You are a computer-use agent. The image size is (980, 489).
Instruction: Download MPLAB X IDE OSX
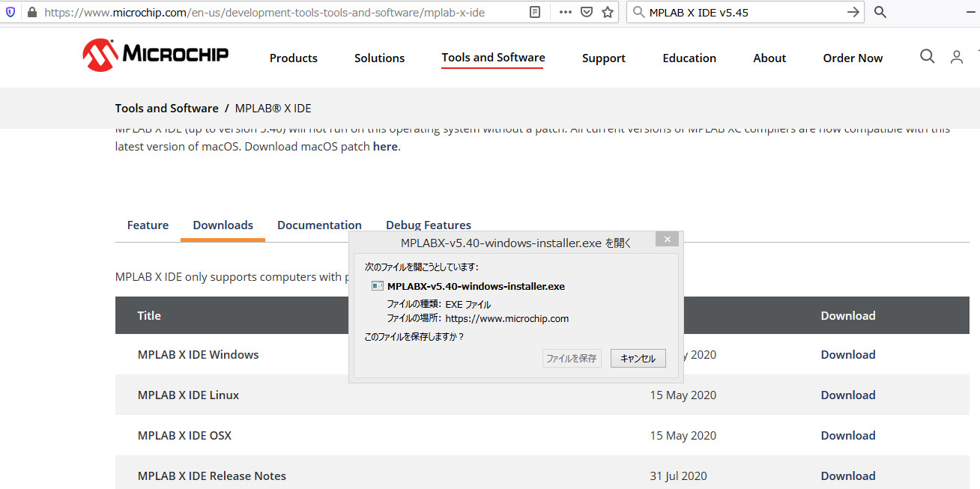[x=848, y=435]
